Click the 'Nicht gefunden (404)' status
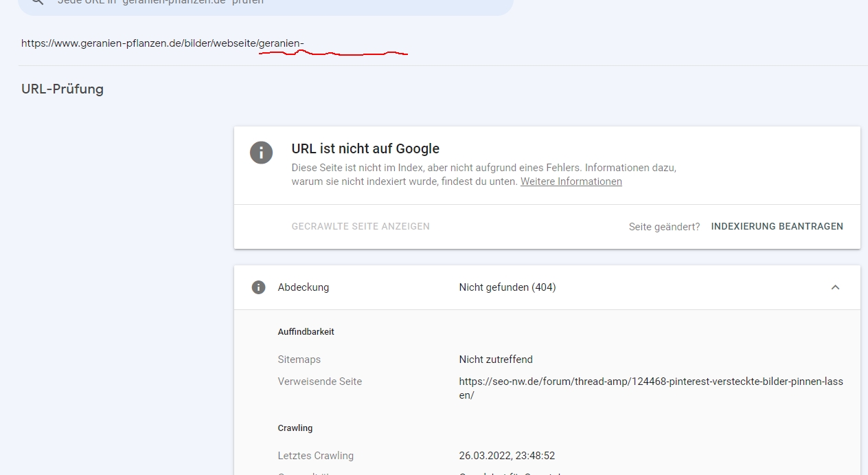 (x=507, y=287)
